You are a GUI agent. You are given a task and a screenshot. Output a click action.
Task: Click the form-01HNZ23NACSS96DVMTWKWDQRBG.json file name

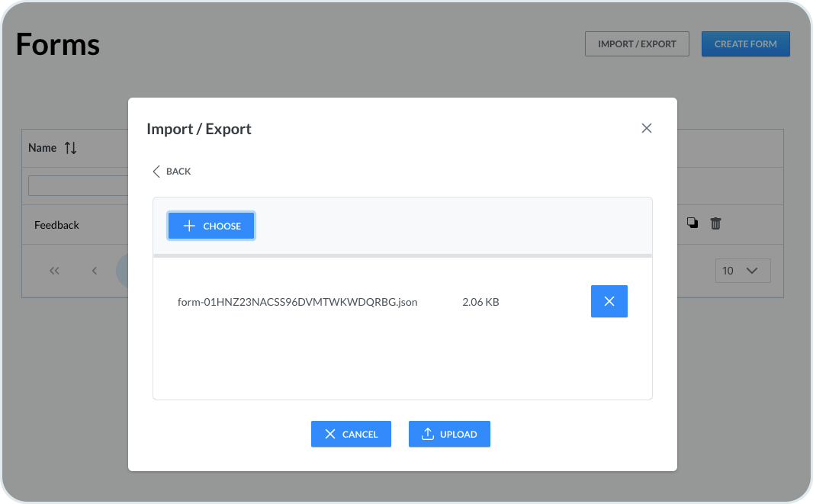click(x=297, y=302)
